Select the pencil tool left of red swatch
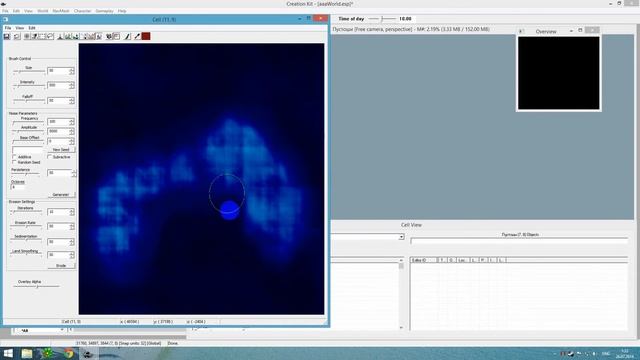 pos(137,36)
